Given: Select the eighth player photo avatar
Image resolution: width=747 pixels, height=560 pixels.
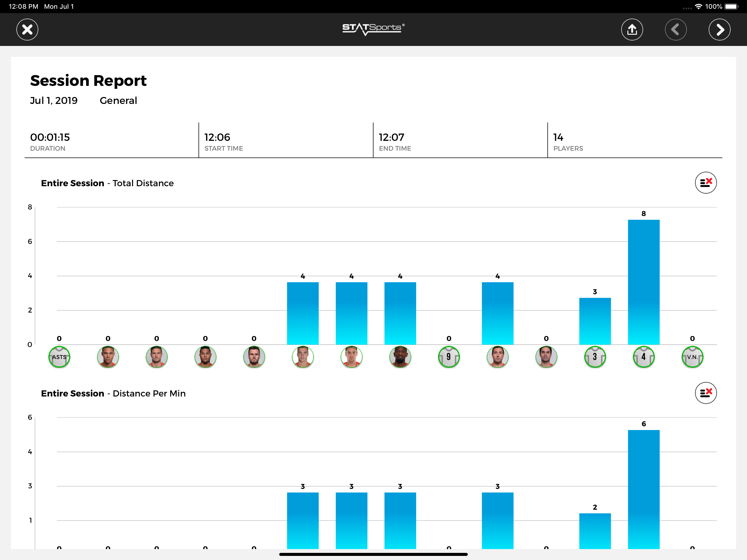Looking at the screenshot, I should pos(400,357).
